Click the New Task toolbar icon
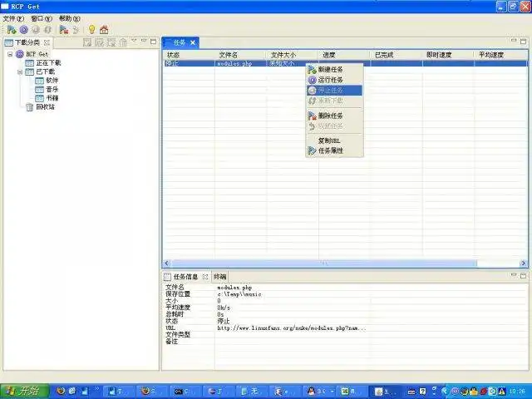This screenshot has height=399, width=532. pyautogui.click(x=12, y=30)
